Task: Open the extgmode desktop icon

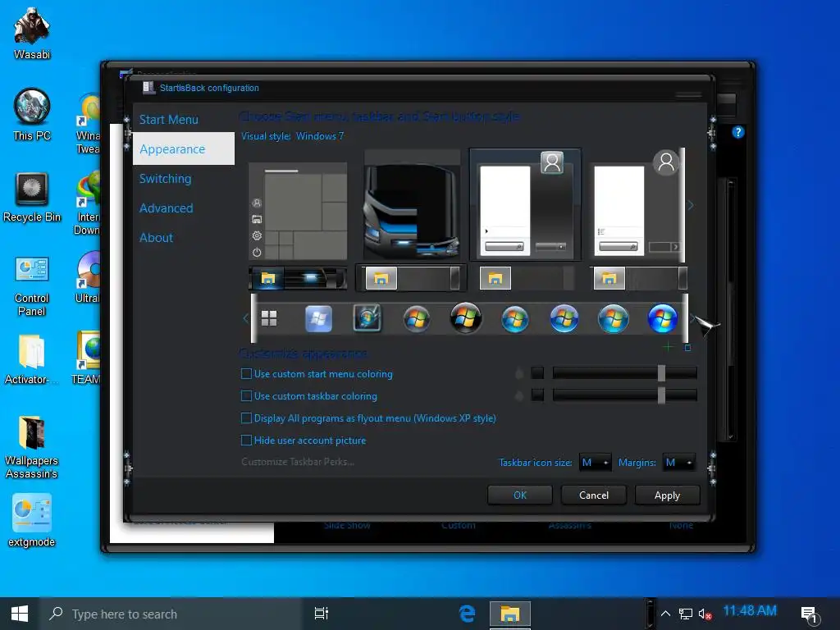Action: click(32, 520)
